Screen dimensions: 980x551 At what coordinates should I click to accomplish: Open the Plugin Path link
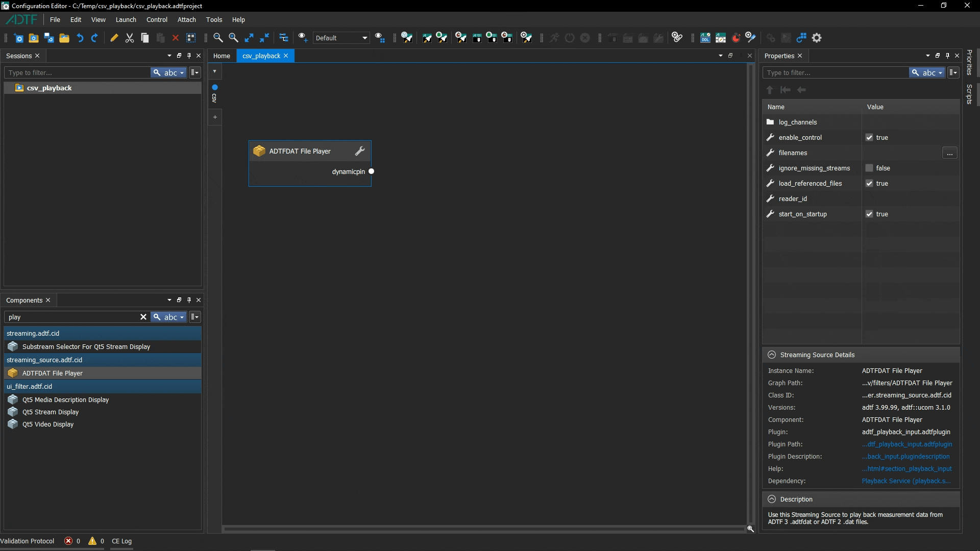[907, 444]
